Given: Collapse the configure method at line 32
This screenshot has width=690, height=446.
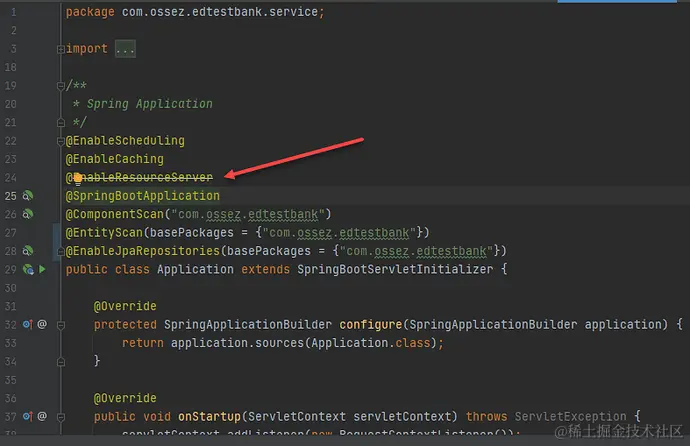Looking at the screenshot, I should pyautogui.click(x=61, y=325).
